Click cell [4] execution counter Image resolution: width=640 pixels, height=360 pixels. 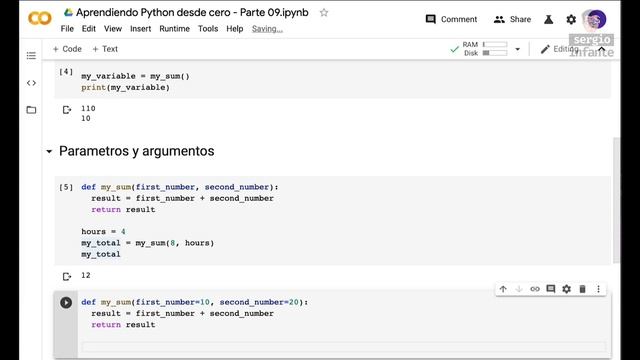point(66,72)
